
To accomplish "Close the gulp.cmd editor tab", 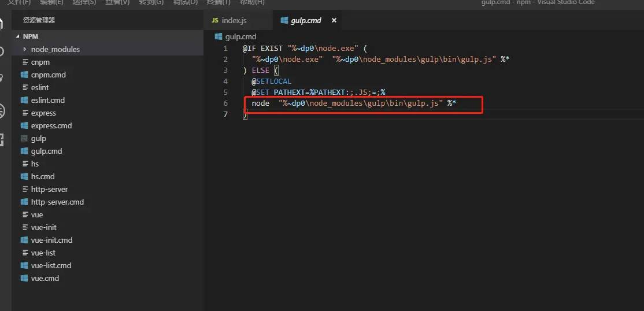I will 334,21.
